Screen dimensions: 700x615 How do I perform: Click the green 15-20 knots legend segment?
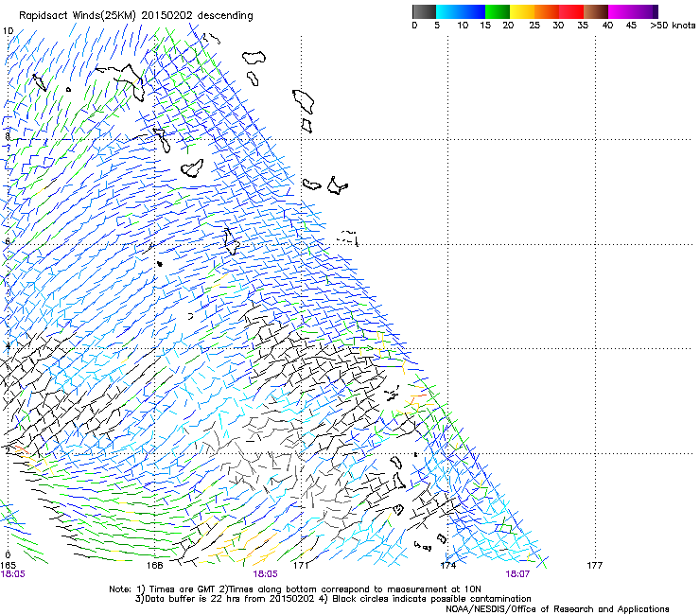coord(498,11)
